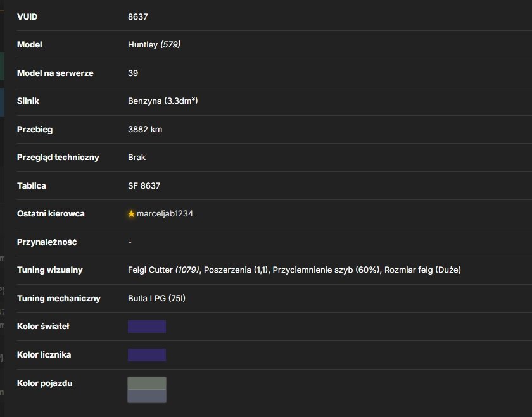Click the Przynależność label

47,242
